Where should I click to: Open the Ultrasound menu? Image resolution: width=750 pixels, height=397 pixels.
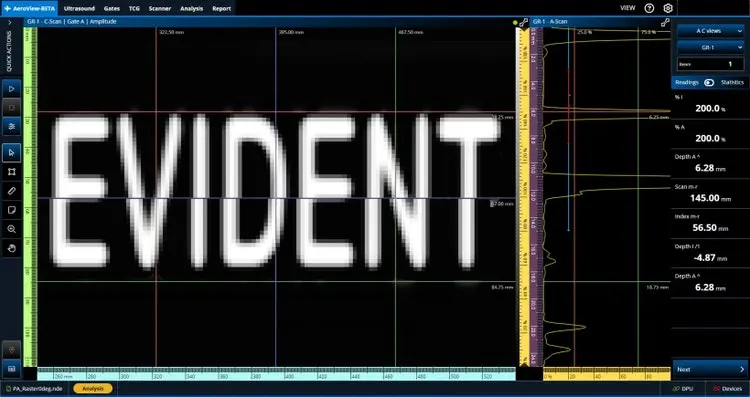[x=79, y=8]
